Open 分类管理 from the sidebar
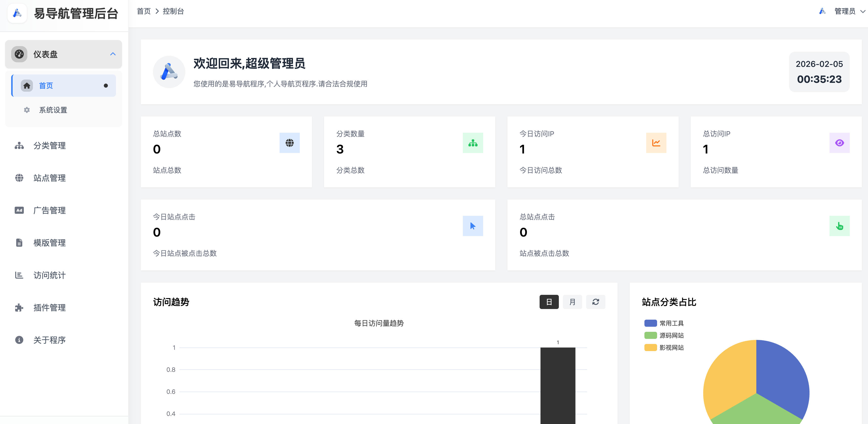868x424 pixels. [64, 146]
